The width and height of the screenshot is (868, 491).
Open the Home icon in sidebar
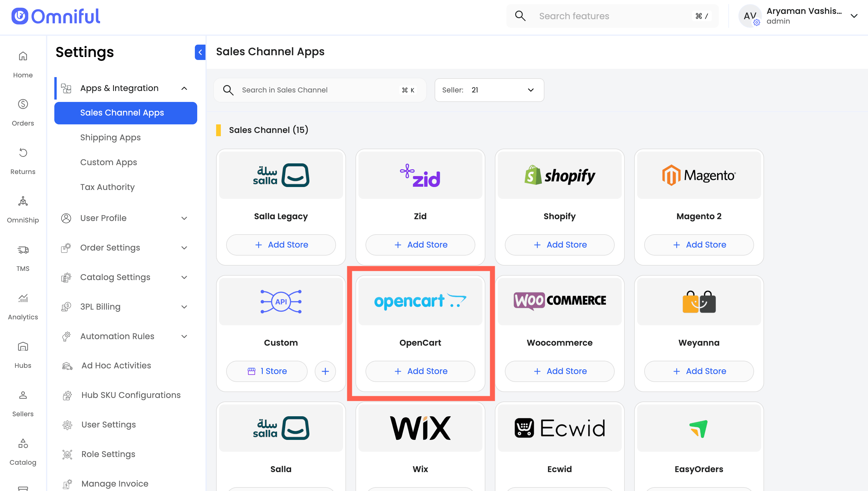pos(22,56)
